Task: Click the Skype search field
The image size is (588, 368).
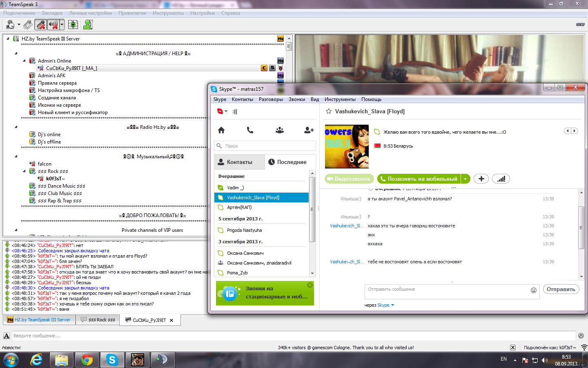Action: [x=265, y=146]
